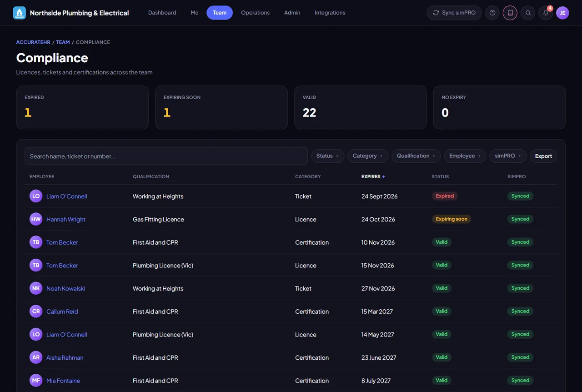Click the Northside Plumbing logo icon
This screenshot has height=392, width=582.
click(x=20, y=13)
